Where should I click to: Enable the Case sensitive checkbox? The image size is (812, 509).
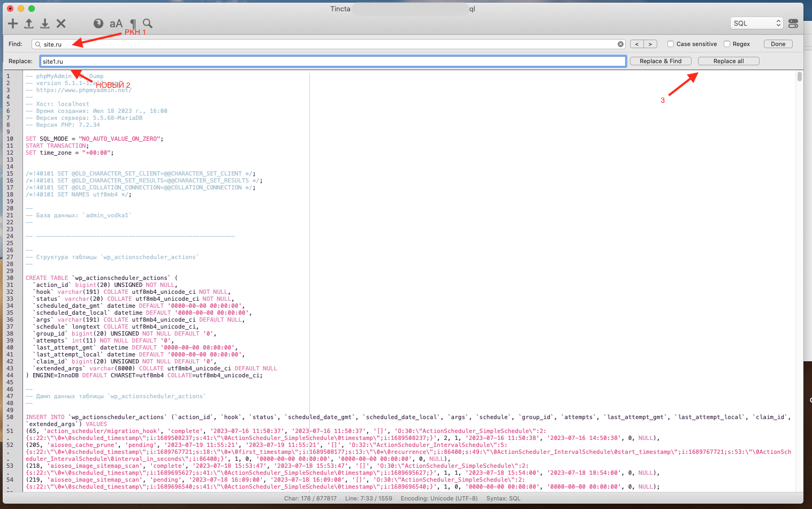pyautogui.click(x=671, y=44)
